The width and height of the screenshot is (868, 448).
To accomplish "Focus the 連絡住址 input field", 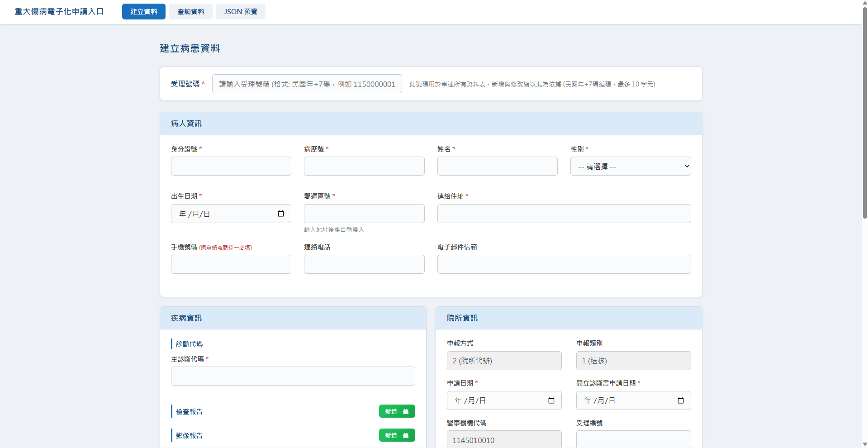I will point(564,214).
